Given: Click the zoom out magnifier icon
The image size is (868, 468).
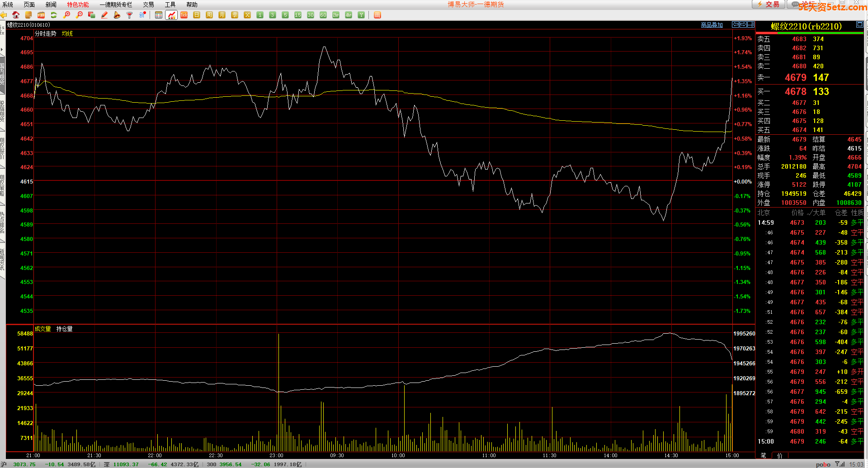Looking at the screenshot, I should point(79,15).
